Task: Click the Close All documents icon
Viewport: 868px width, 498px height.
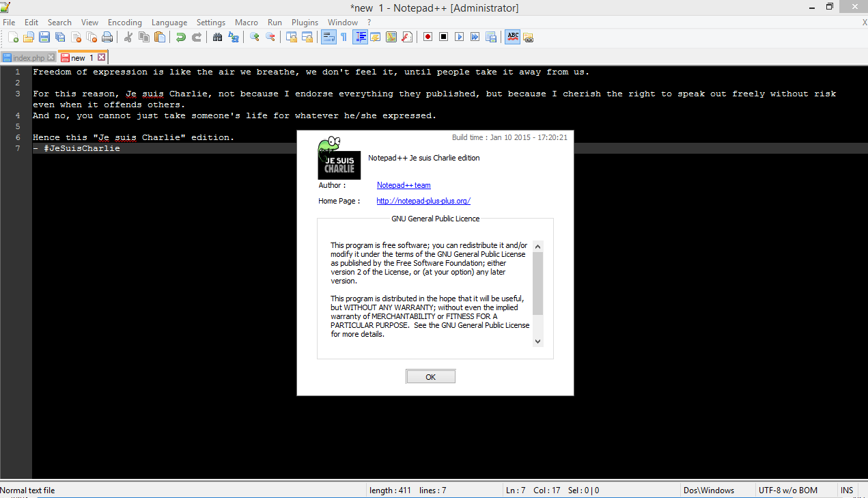Action: (x=92, y=37)
